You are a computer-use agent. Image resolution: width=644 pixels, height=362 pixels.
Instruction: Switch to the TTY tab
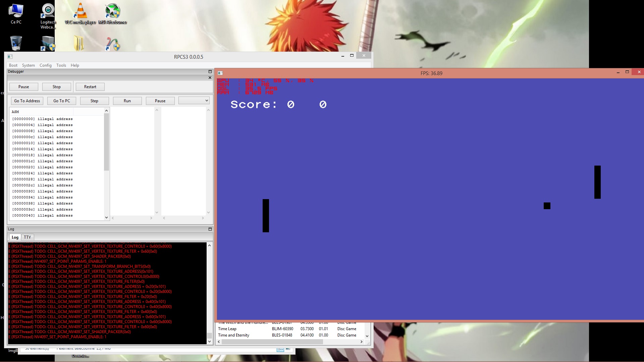(27, 237)
